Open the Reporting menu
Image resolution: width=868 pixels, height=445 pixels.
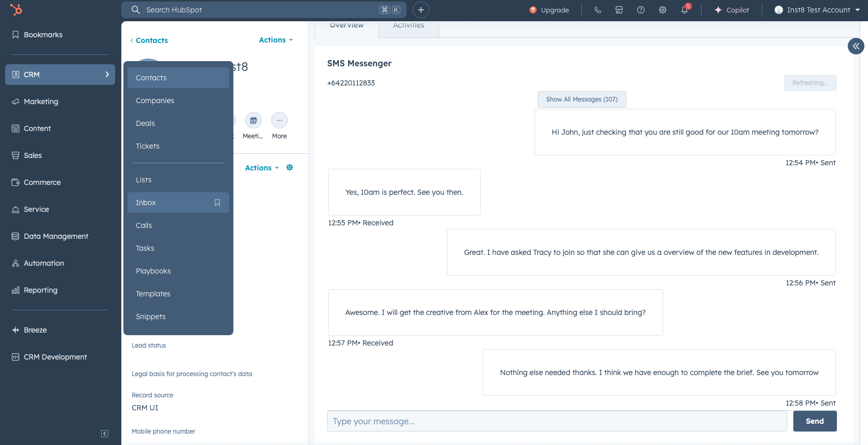(x=60, y=290)
